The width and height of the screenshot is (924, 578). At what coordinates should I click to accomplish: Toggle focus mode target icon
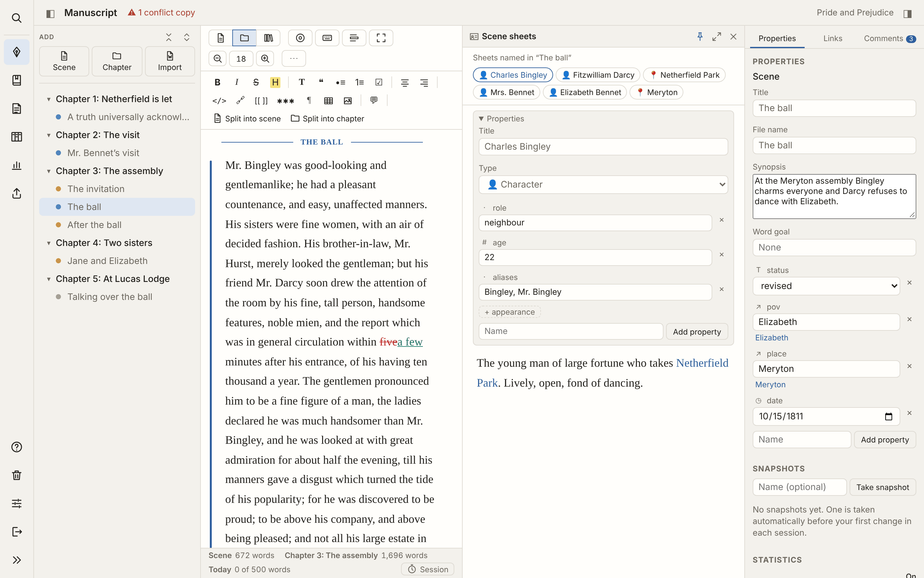300,38
